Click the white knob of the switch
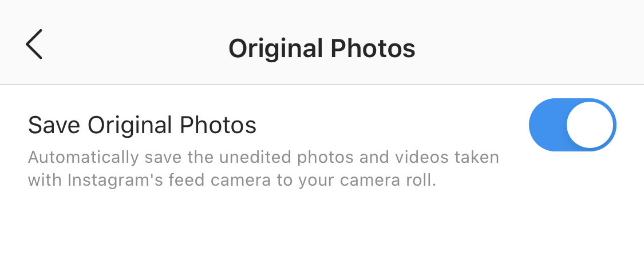644x276 pixels. (x=590, y=125)
